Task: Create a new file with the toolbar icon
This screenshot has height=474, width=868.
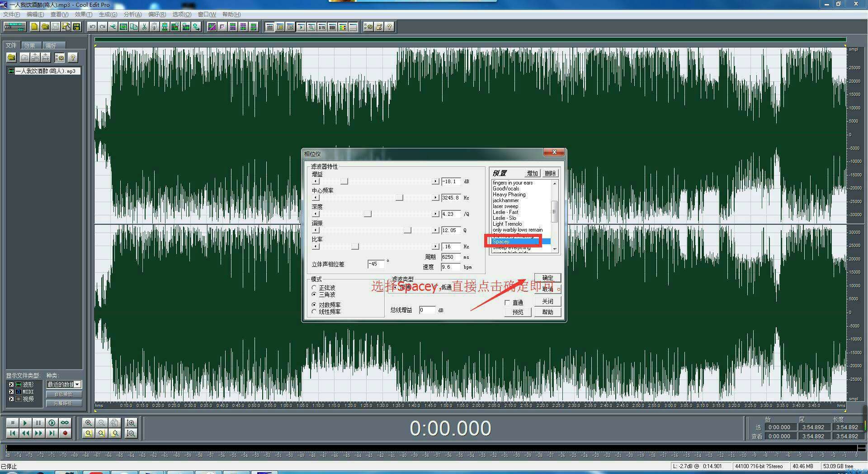Action: (34, 27)
